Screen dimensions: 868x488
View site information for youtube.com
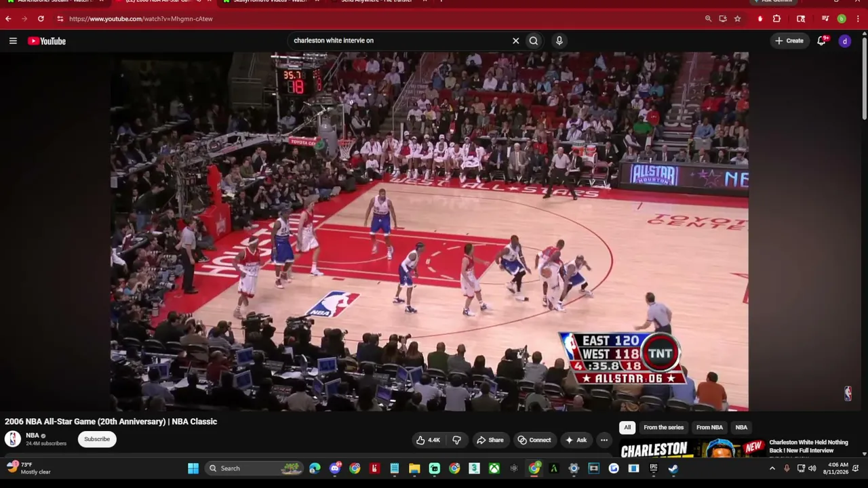pos(60,19)
